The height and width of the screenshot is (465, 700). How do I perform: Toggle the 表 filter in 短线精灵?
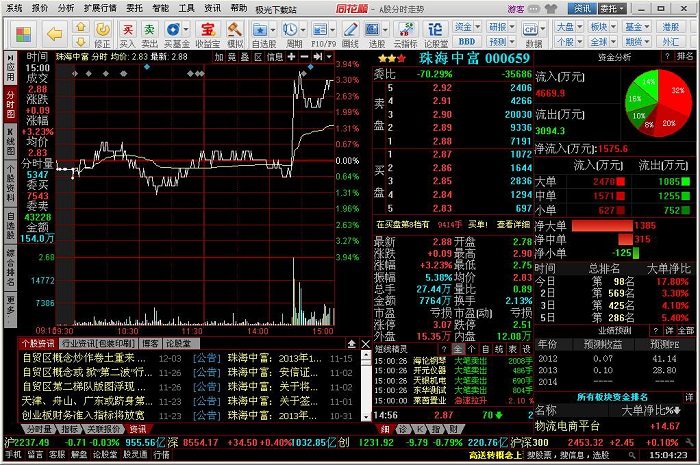point(512,349)
